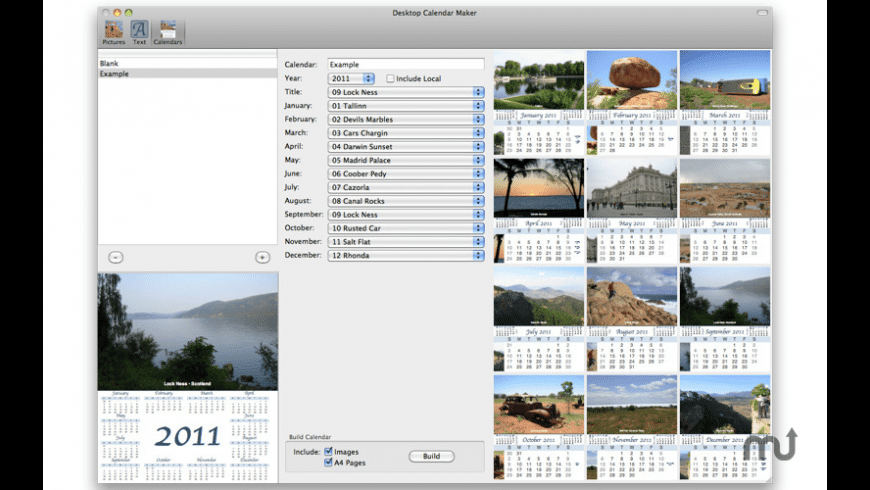Open the January 01 Tallinn dropdown
Screen dimensions: 870x490
406,105
